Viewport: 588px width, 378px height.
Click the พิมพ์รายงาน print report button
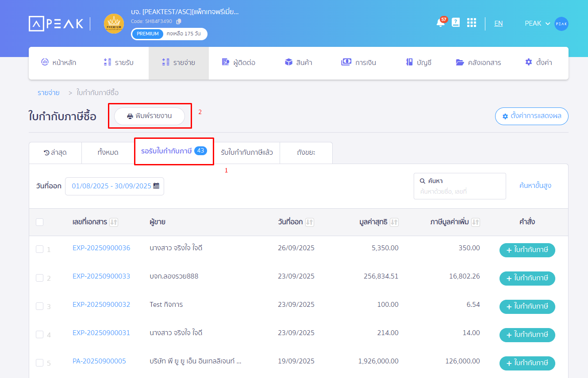tap(150, 116)
